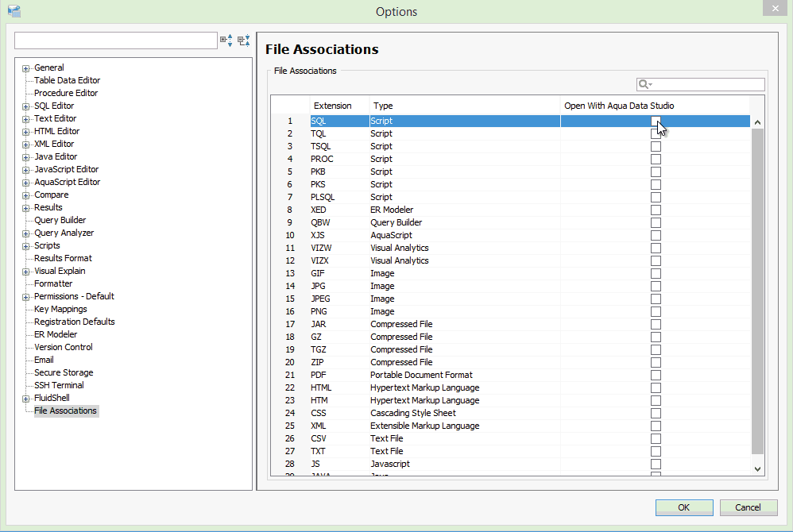Toggle the XED ER Modeler checkbox
Image resolution: width=793 pixels, height=532 pixels.
[x=656, y=210]
